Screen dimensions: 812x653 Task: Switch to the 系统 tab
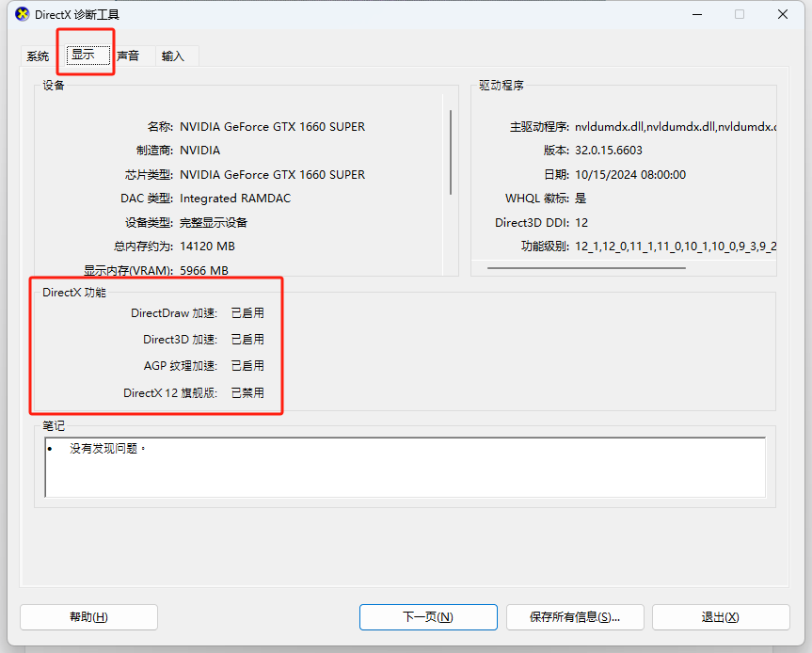coord(38,56)
